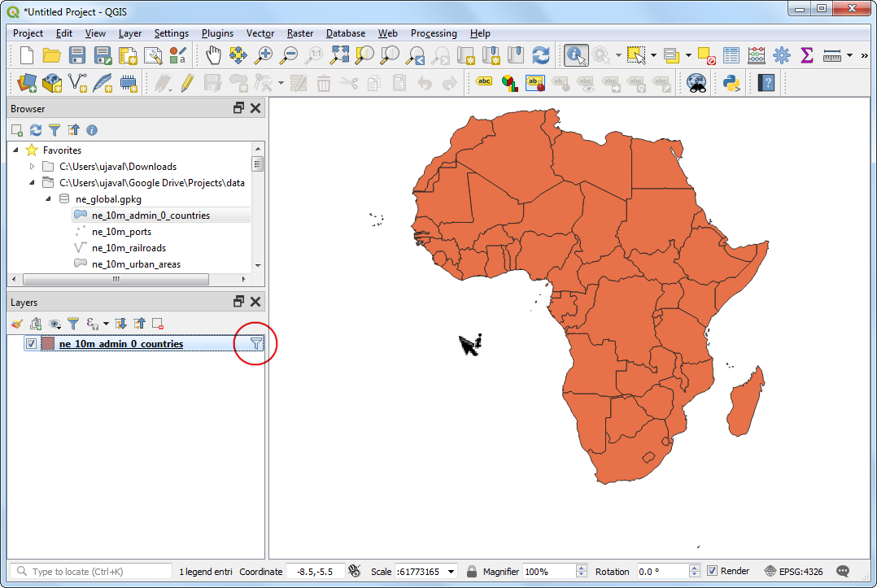Click the Refresh map icon
The width and height of the screenshot is (877, 588).
point(540,55)
